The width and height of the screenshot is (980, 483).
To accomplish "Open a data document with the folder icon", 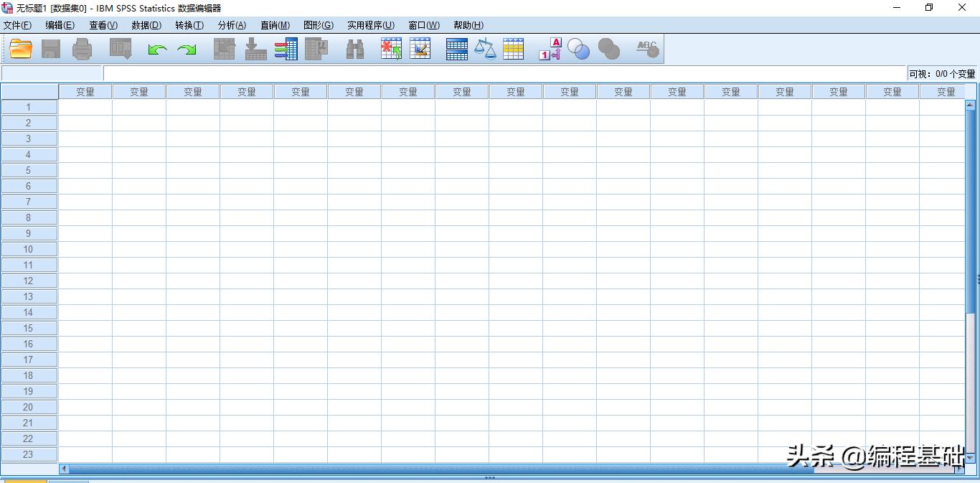I will coord(20,48).
